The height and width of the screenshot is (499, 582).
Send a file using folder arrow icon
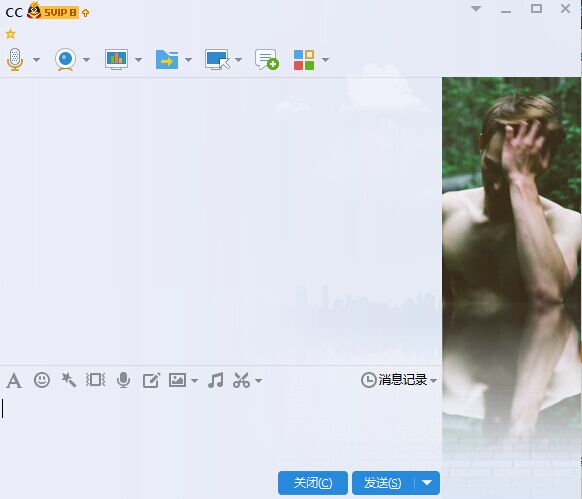pos(167,59)
